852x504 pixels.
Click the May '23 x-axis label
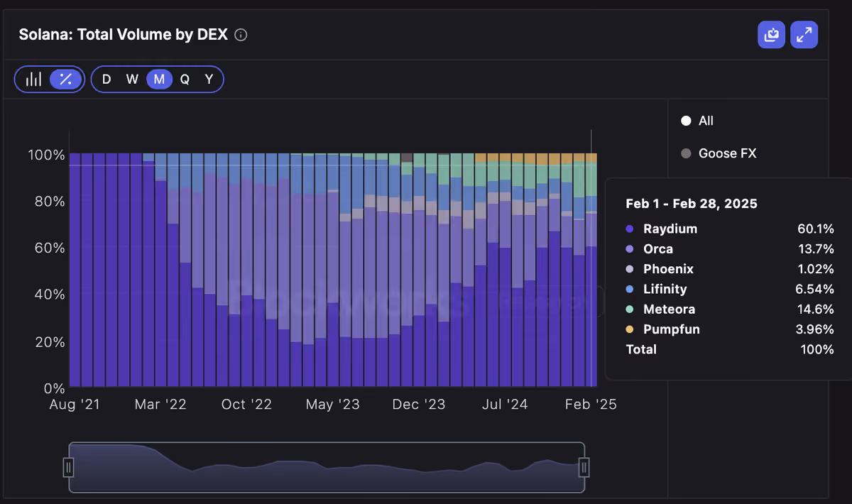click(332, 405)
